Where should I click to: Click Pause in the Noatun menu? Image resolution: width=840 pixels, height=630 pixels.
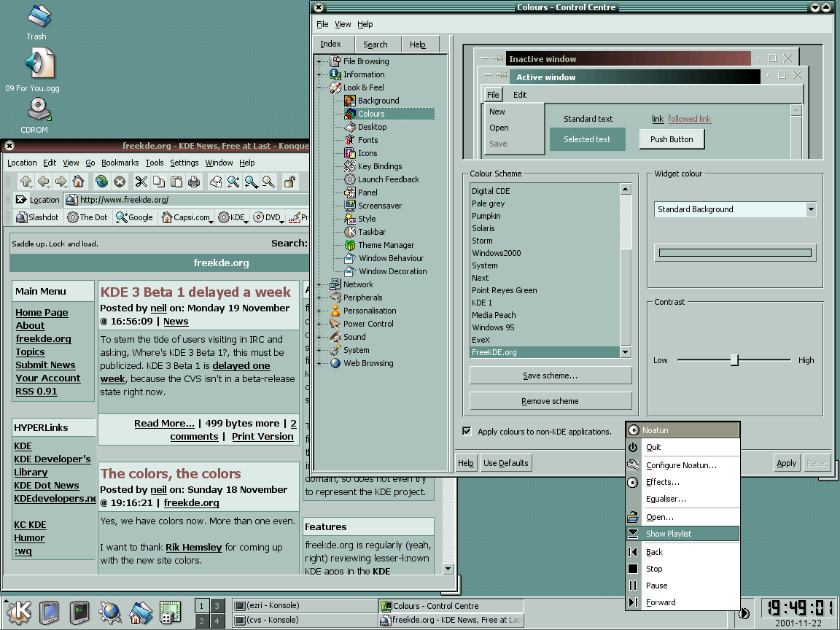[x=682, y=586]
